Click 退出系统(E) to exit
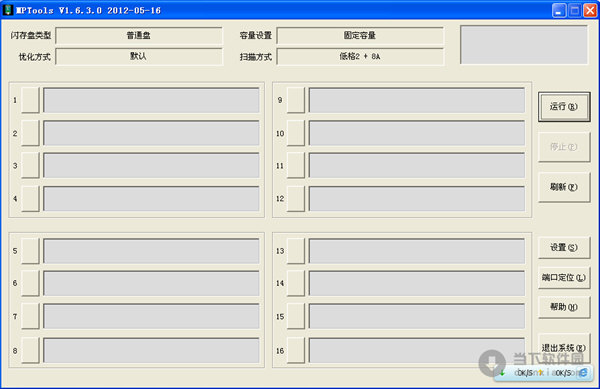The width and height of the screenshot is (600, 389). (x=564, y=348)
